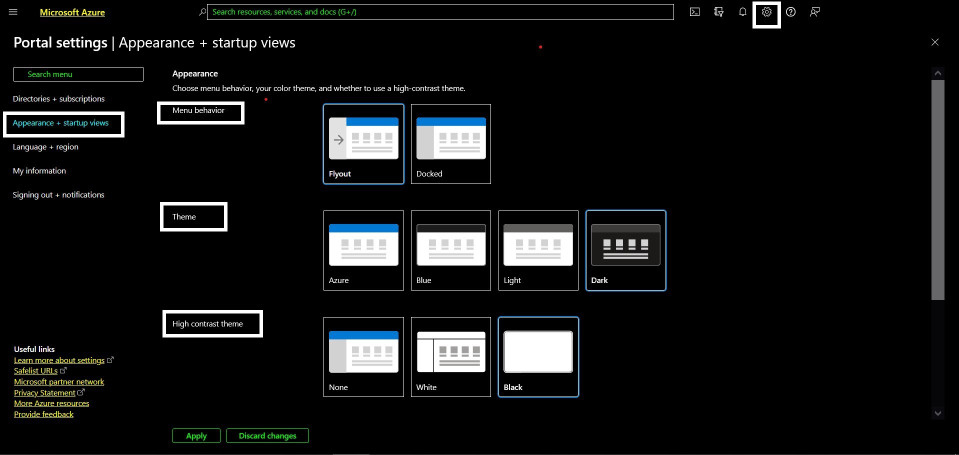The image size is (959, 455).
Task: Choose White high contrast theme
Action: 451,357
